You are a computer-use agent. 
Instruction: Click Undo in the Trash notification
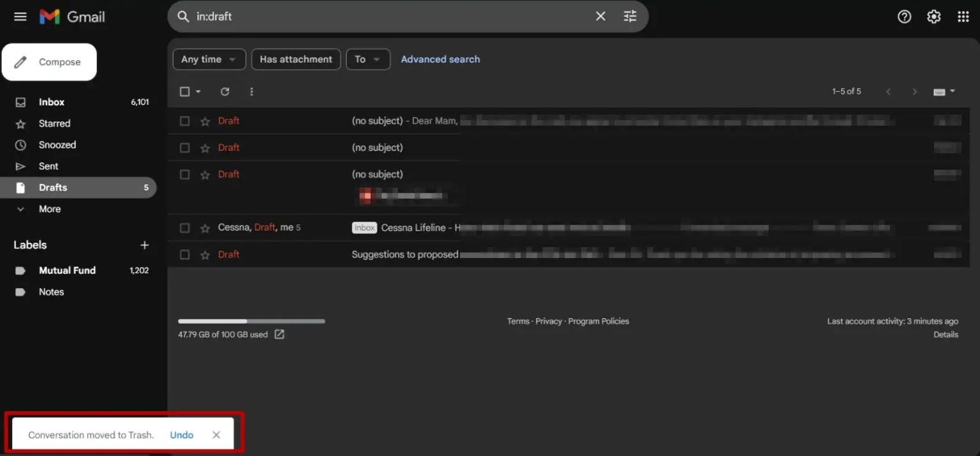point(181,435)
